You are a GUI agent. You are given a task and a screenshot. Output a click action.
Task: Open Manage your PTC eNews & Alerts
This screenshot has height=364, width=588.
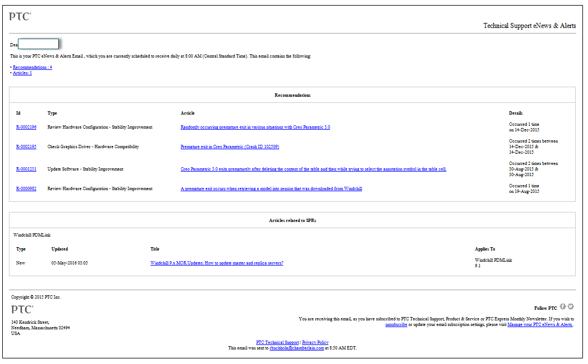pyautogui.click(x=540, y=325)
